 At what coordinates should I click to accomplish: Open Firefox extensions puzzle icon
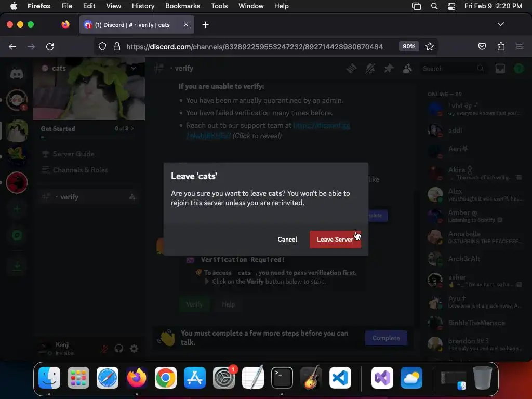[x=501, y=46]
